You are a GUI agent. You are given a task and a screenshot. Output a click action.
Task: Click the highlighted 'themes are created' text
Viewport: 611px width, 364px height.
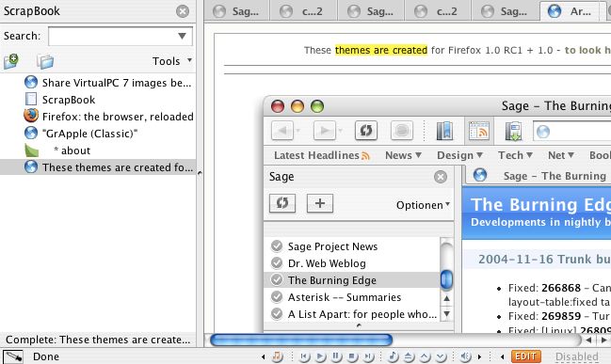[x=381, y=50]
